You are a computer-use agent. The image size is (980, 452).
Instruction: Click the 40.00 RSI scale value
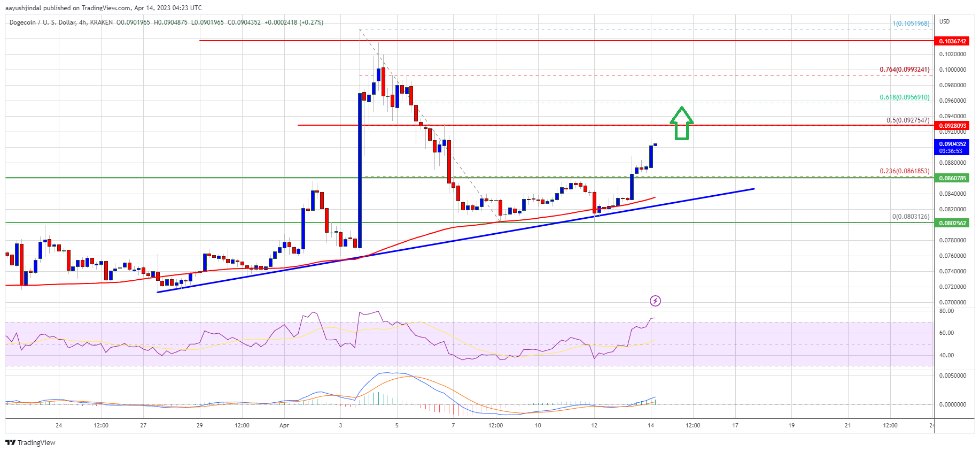click(x=946, y=355)
